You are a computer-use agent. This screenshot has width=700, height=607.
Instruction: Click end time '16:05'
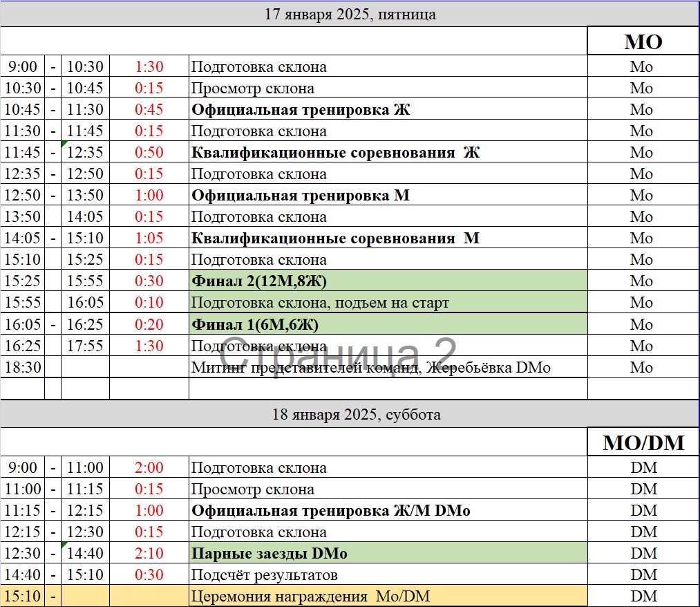coord(85,302)
